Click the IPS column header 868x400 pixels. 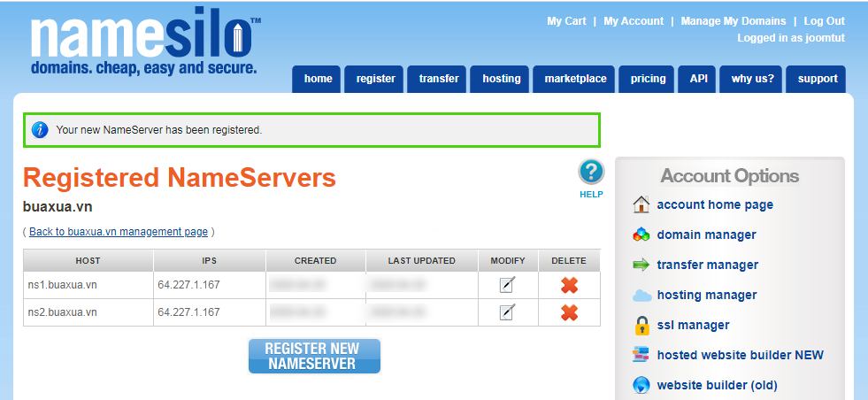click(209, 260)
